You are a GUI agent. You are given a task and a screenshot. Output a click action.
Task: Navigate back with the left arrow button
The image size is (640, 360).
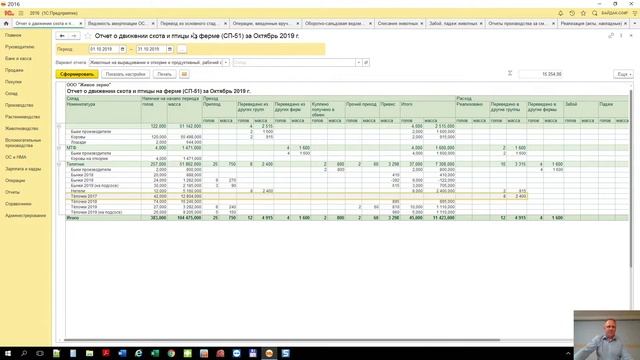point(62,36)
